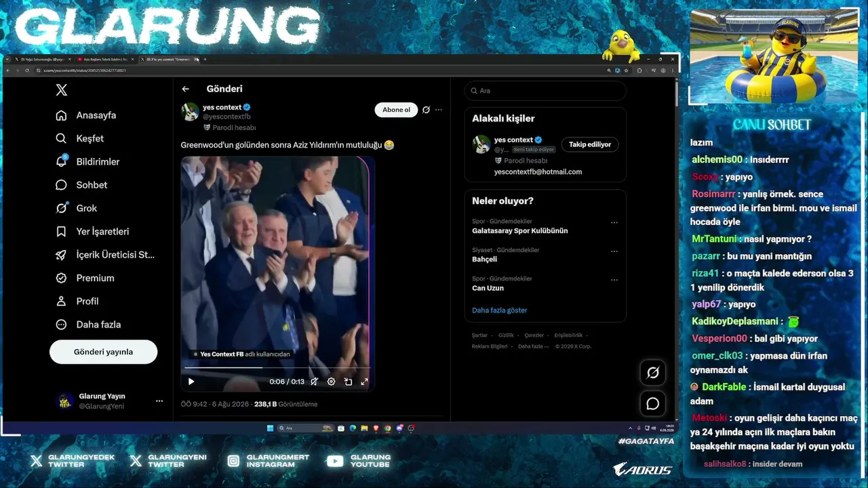This screenshot has width=868, height=488.
Task: Go to Profil page
Action: 77,301
